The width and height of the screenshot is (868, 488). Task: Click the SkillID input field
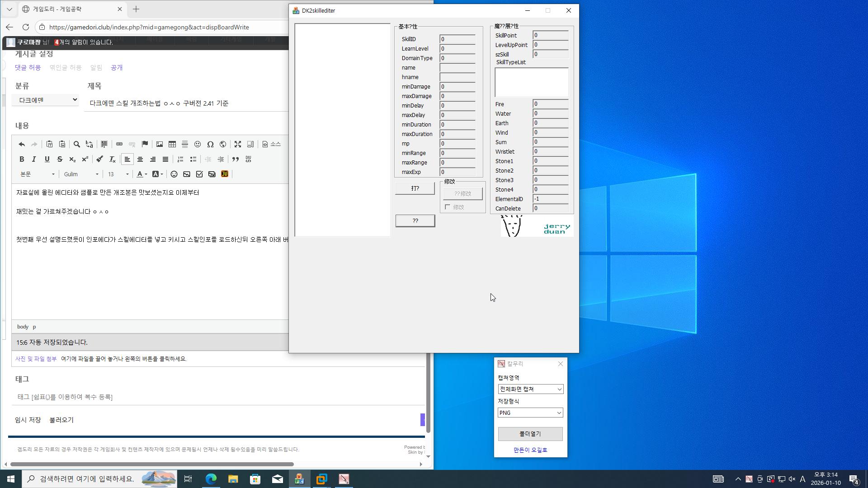[457, 39]
